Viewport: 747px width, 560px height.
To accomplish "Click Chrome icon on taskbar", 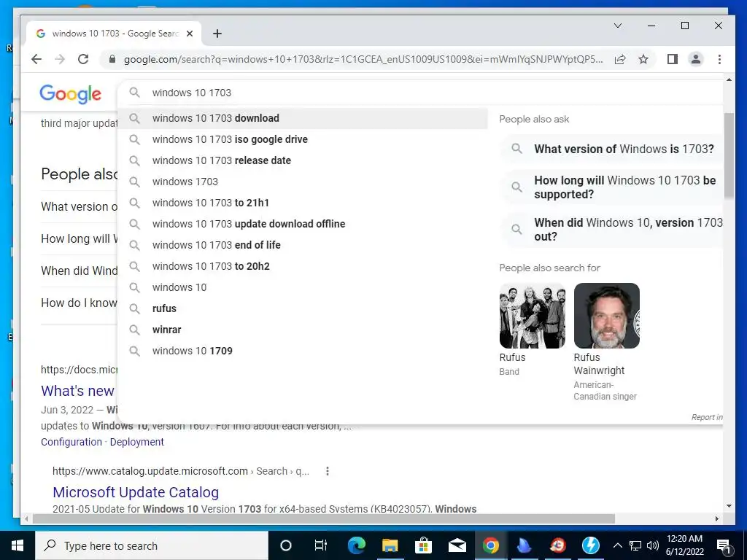I will tap(491, 545).
